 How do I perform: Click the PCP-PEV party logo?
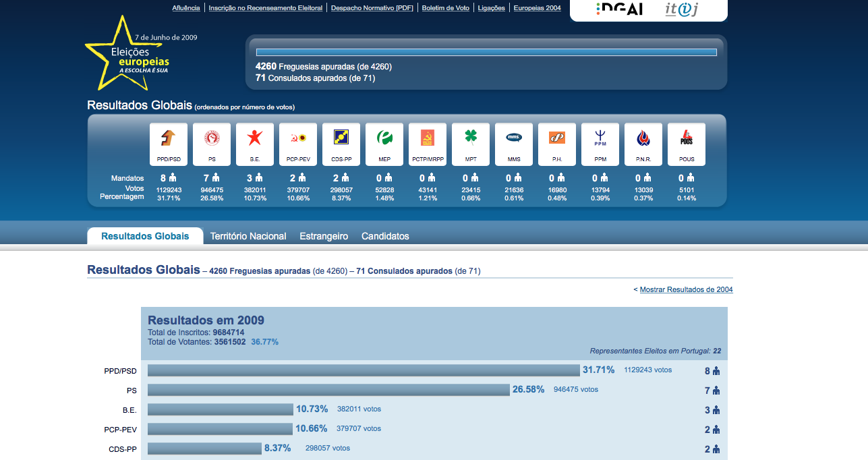tap(297, 138)
